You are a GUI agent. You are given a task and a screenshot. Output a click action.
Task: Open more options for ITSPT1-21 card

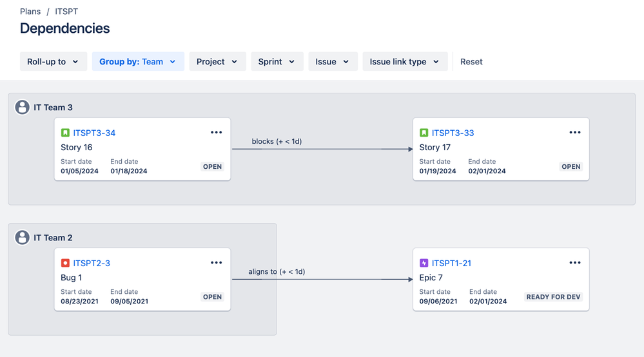pos(575,263)
